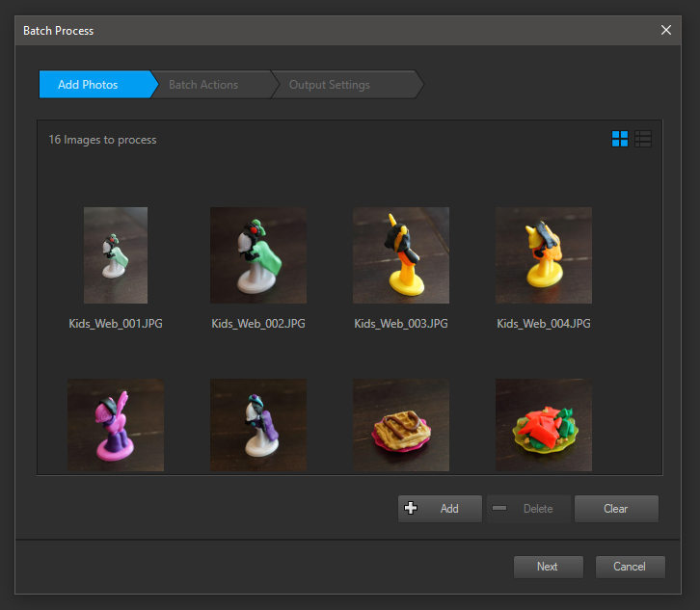Click the Kids_Web_002.JPG file name

(258, 324)
